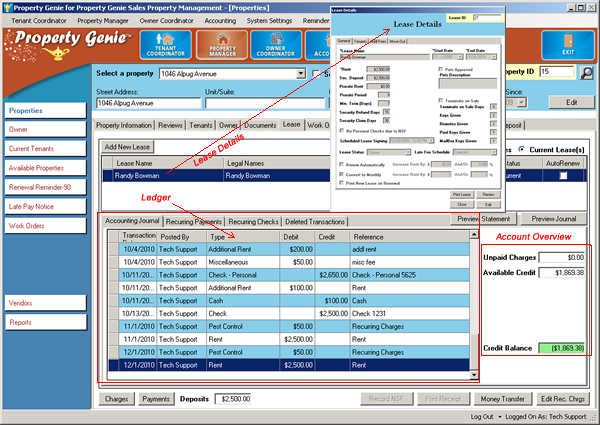Expand the Lease Status dropdown
600x425 pixels.
(x=408, y=152)
